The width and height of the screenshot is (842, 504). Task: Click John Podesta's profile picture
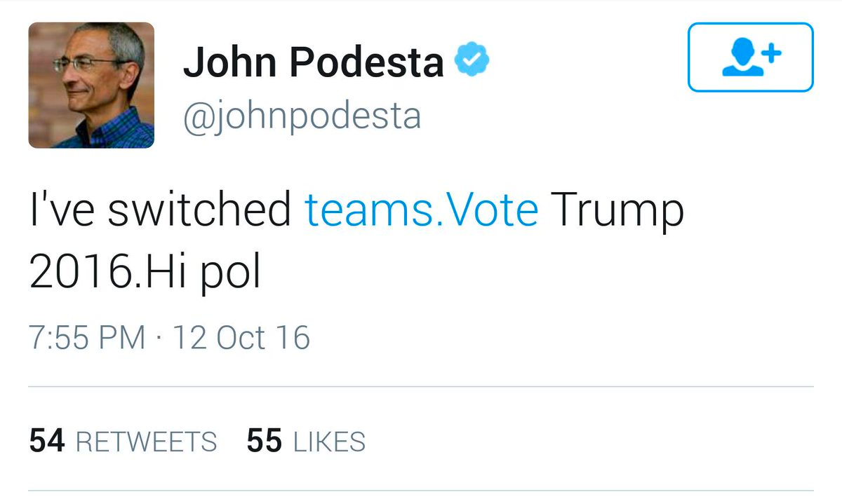91,85
